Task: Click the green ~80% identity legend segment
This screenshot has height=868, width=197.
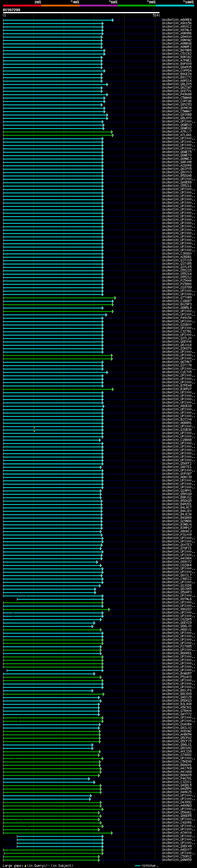Action: (137, 6)
